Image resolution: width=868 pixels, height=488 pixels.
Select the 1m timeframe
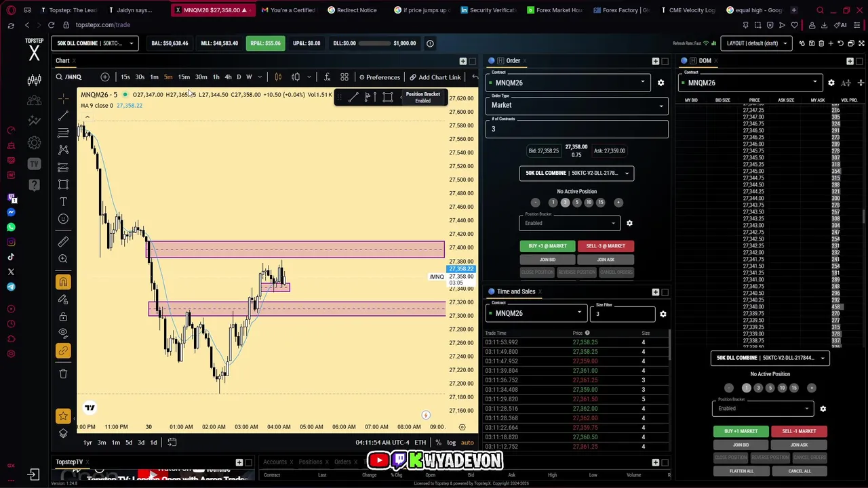[x=154, y=77]
